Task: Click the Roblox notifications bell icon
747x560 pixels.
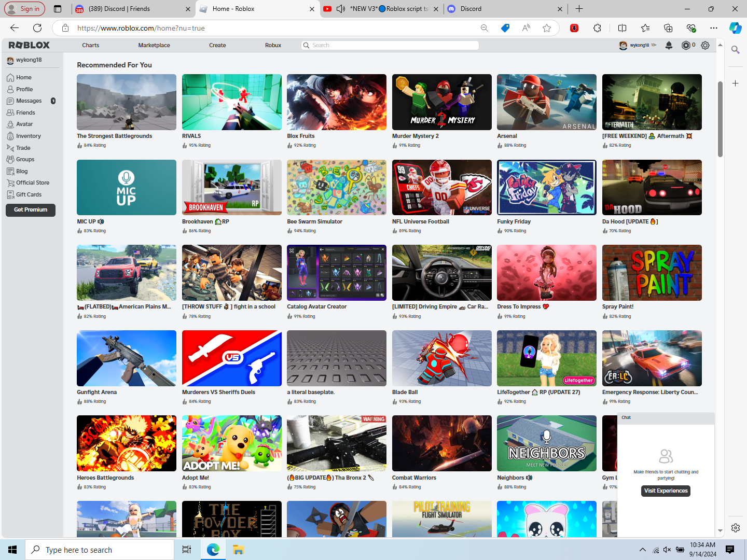Action: 669,45
